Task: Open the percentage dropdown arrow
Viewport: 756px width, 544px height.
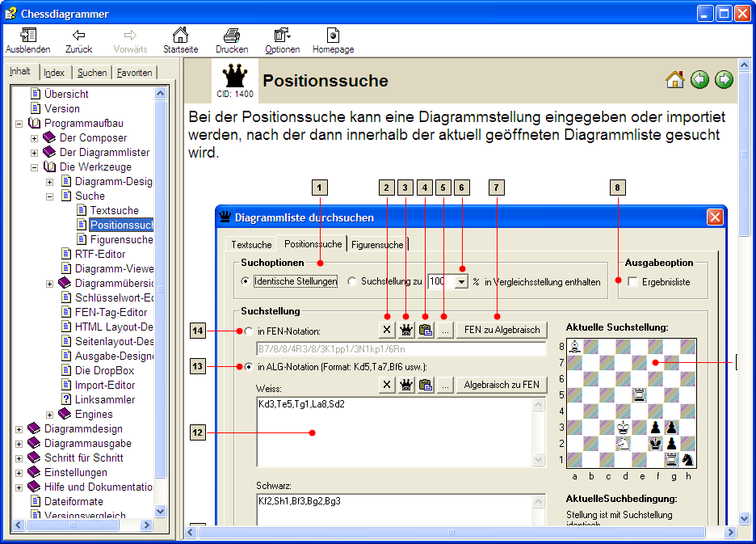Action: (461, 281)
